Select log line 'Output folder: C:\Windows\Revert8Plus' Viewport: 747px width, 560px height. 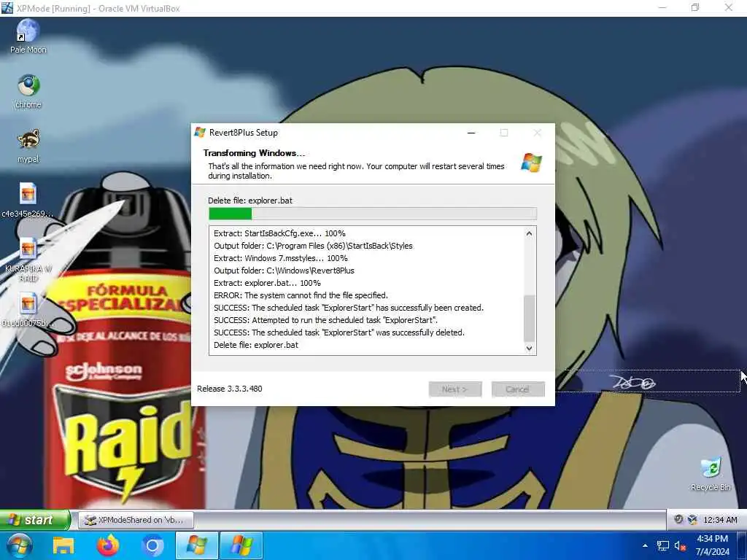[284, 271]
